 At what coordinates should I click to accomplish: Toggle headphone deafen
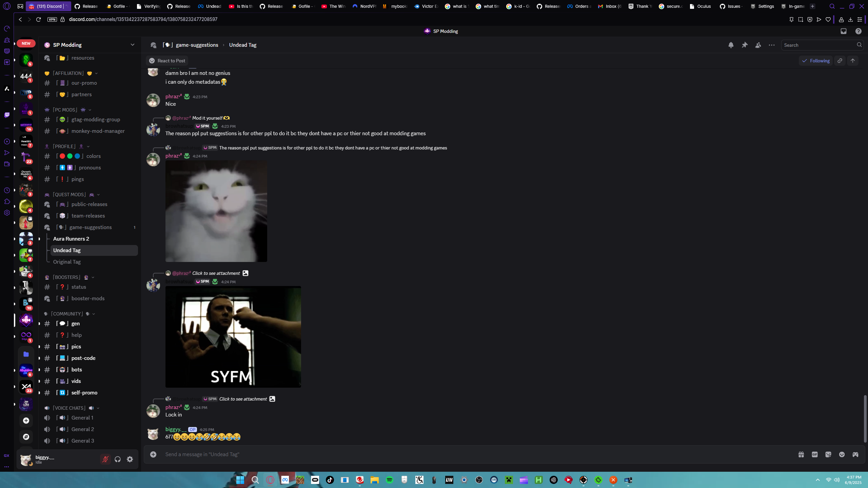118,459
